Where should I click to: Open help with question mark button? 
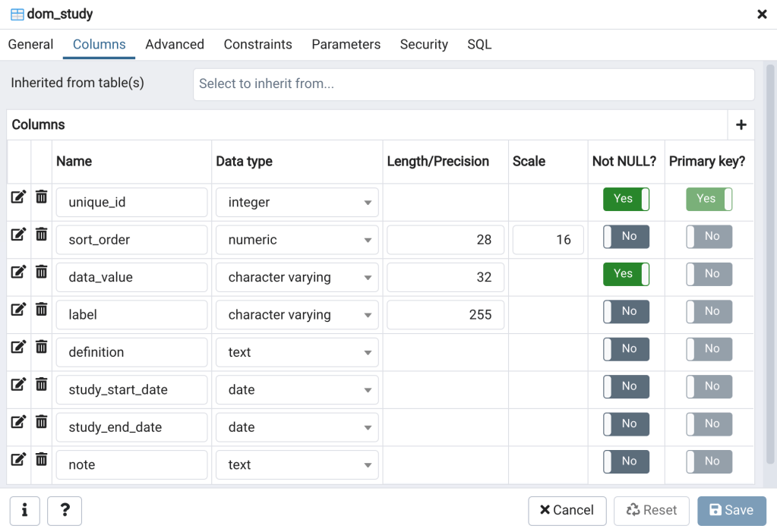[65, 511]
